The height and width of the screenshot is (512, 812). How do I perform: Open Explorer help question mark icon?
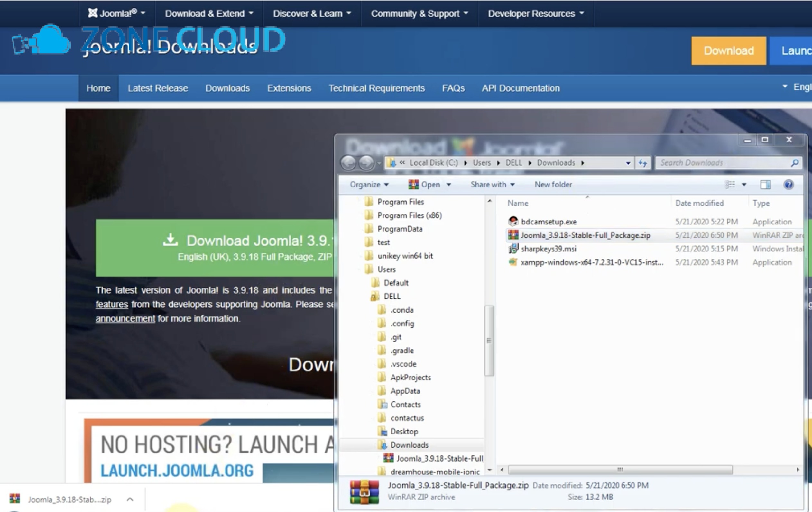coord(789,184)
